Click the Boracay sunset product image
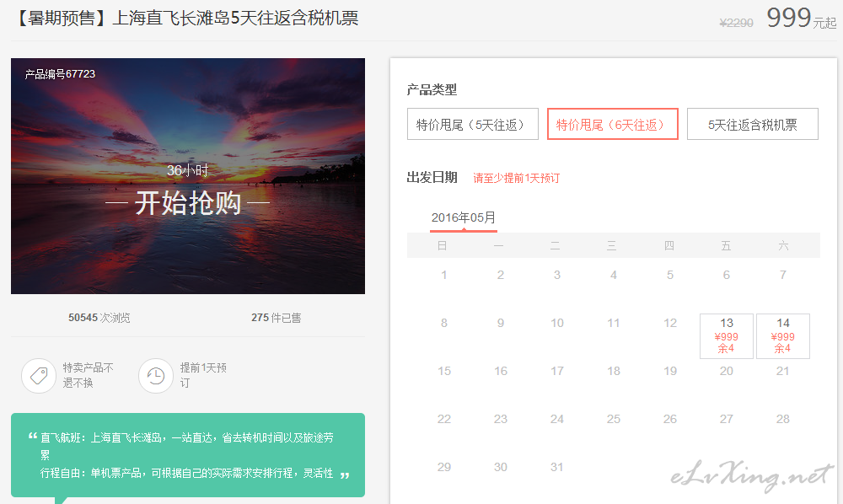The image size is (843, 504). pyautogui.click(x=188, y=176)
